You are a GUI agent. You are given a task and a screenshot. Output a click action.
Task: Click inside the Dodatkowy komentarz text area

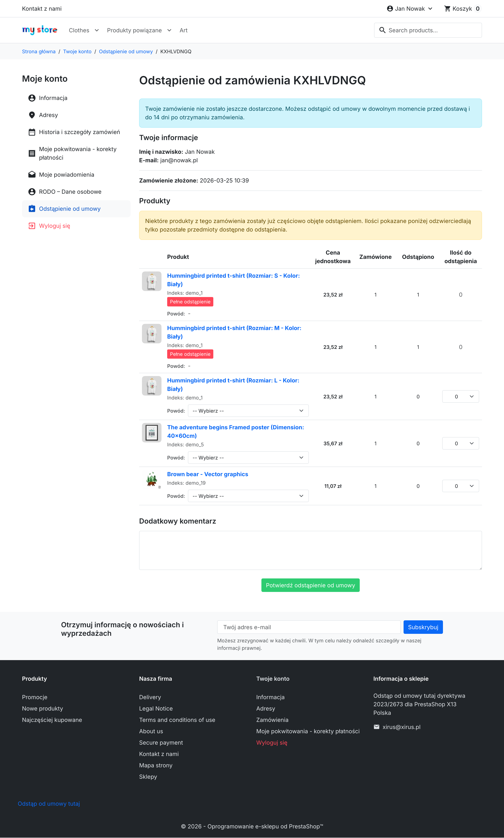coord(310,550)
